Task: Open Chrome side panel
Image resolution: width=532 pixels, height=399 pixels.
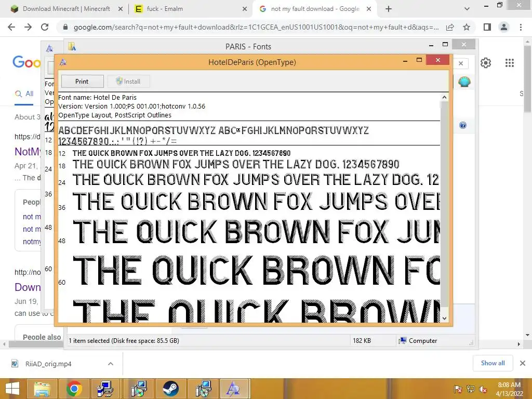Action: (487, 27)
